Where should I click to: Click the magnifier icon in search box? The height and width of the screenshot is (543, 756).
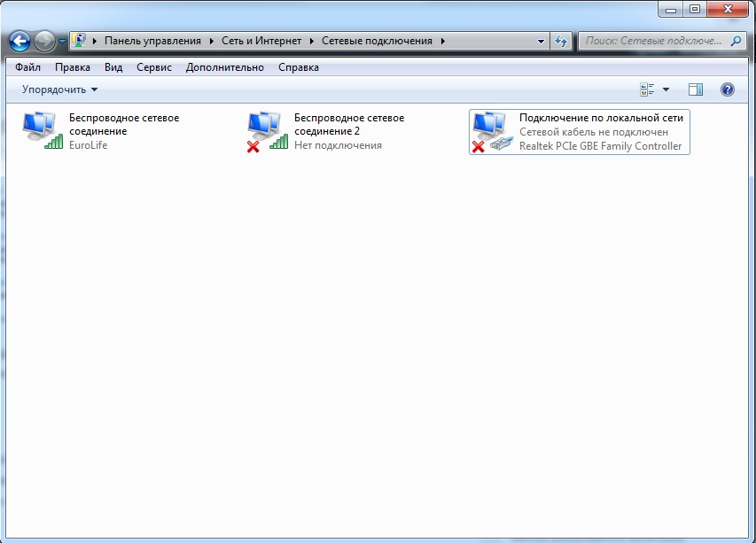(736, 41)
